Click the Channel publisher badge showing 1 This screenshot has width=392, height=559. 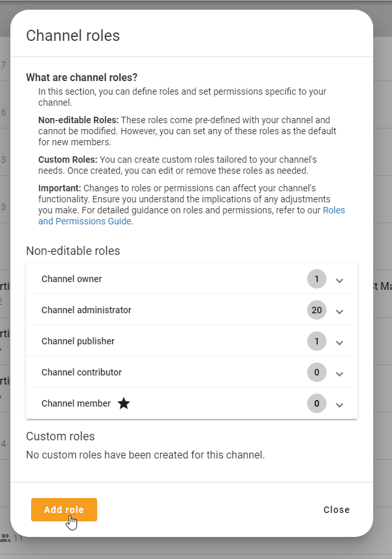316,341
